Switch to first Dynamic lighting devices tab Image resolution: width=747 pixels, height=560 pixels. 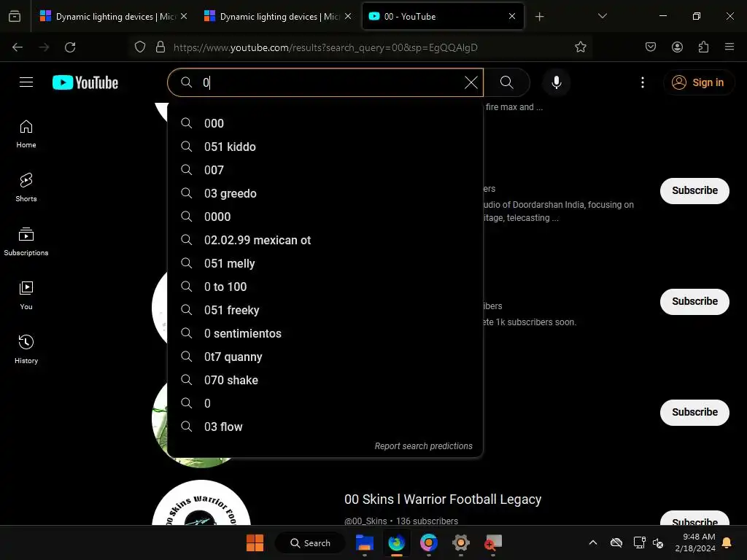tap(115, 17)
